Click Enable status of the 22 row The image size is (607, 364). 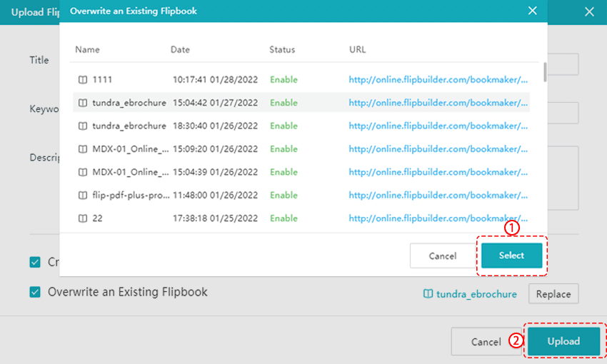[284, 218]
